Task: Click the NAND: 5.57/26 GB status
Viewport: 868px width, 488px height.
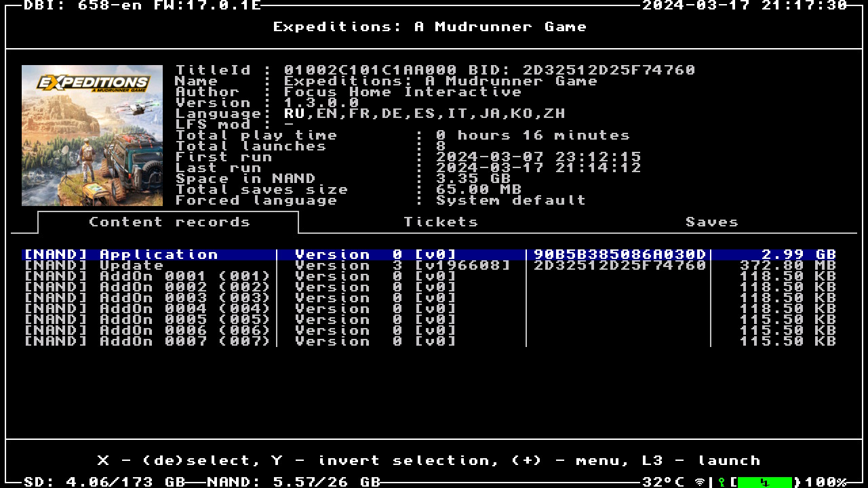Action: [x=294, y=482]
